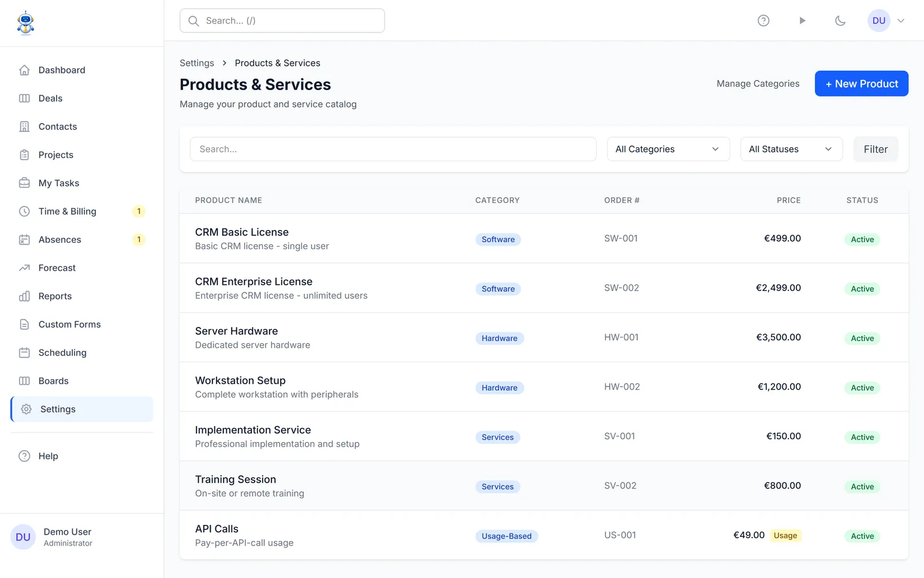Click the Absences badge showing 1
This screenshot has width=924, height=578.
point(139,239)
